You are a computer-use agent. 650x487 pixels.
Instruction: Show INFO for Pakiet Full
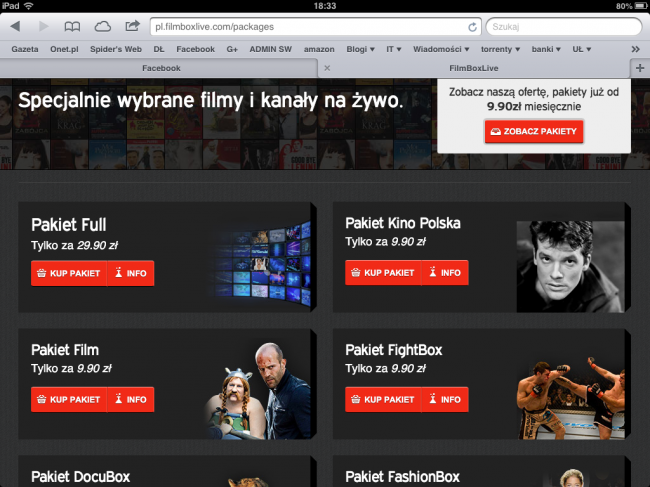point(131,273)
